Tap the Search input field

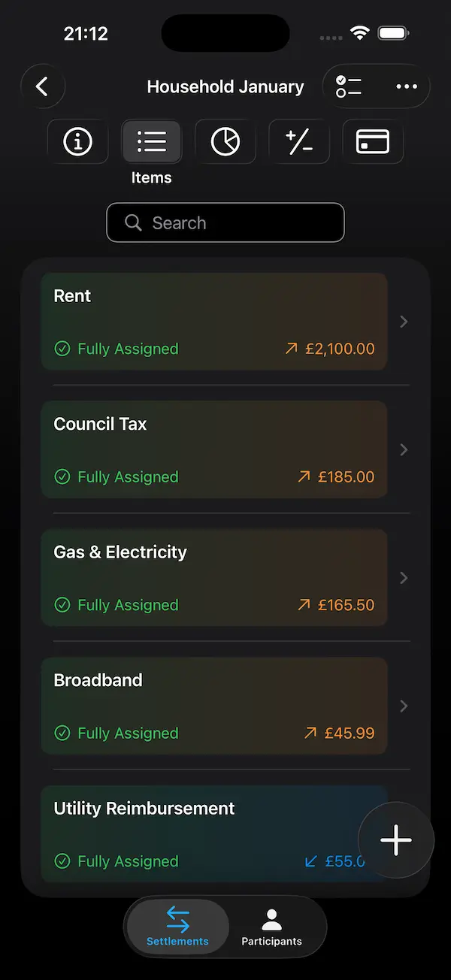225,222
